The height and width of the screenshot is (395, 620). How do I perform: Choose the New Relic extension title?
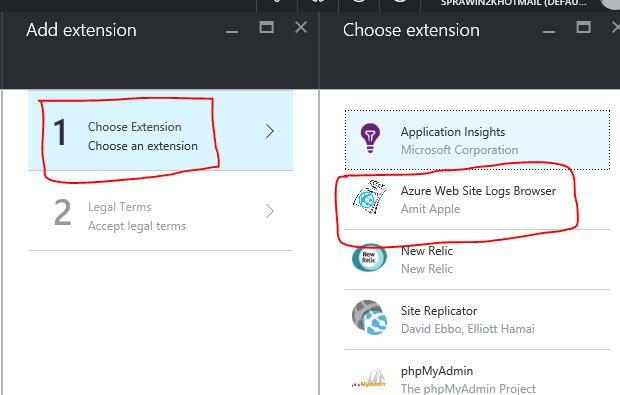[427, 251]
